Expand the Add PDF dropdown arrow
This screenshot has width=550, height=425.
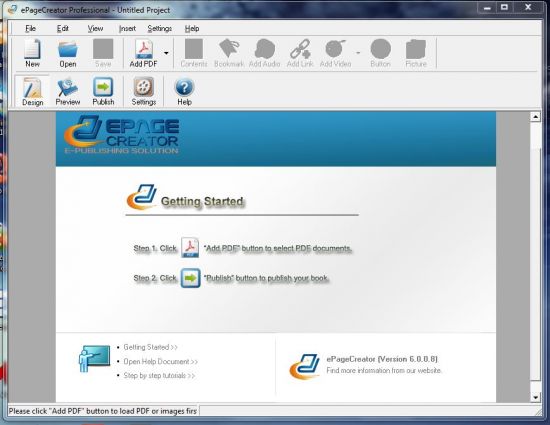click(166, 53)
